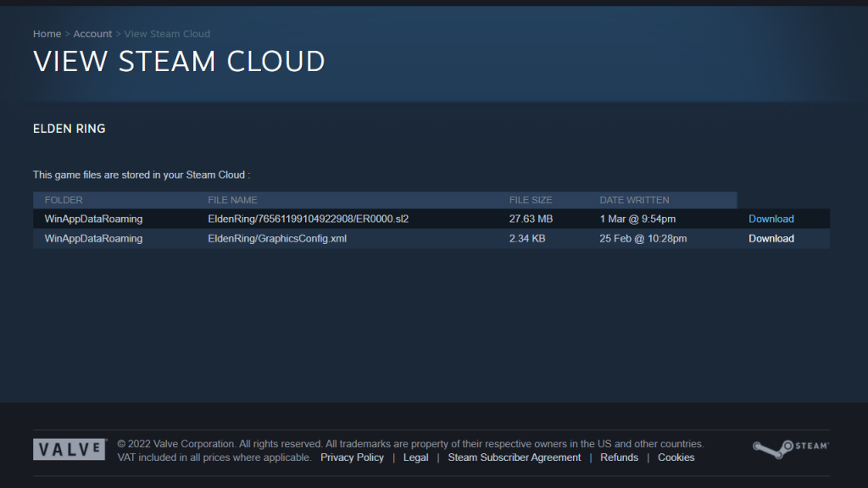Click the 1 Mar @ 9:54pm date
The image size is (868, 488).
point(637,219)
